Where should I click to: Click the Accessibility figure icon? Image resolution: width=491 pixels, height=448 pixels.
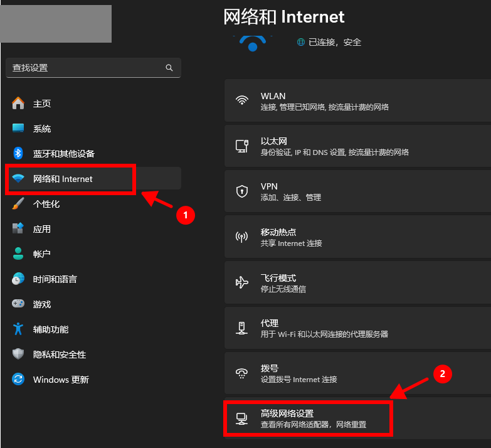[19, 329]
